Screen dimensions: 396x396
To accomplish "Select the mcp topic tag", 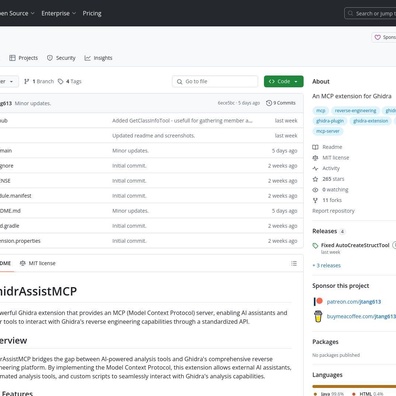I will [x=321, y=111].
